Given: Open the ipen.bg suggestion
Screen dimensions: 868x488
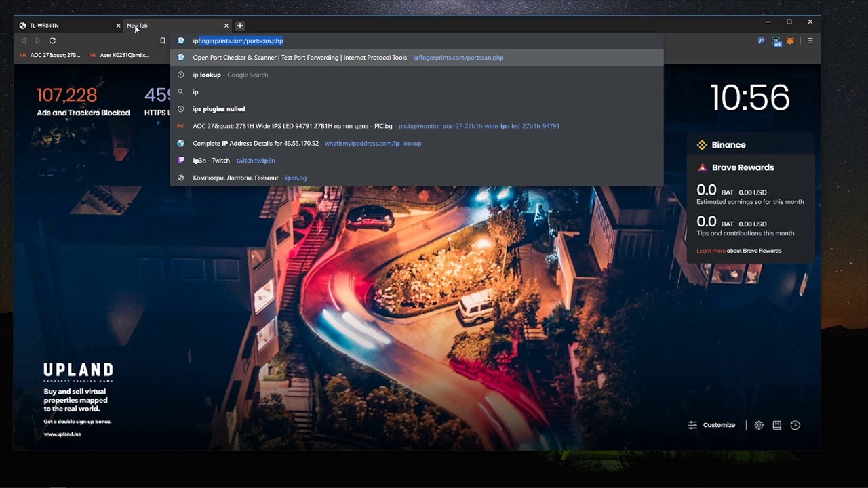Looking at the screenshot, I should click(416, 178).
